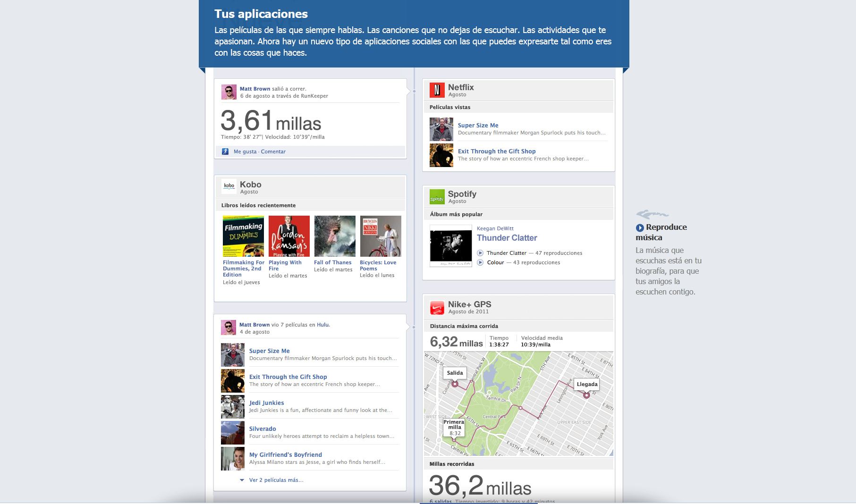Click the Nike+ GPS red logo icon
The height and width of the screenshot is (504, 856).
coord(437,307)
